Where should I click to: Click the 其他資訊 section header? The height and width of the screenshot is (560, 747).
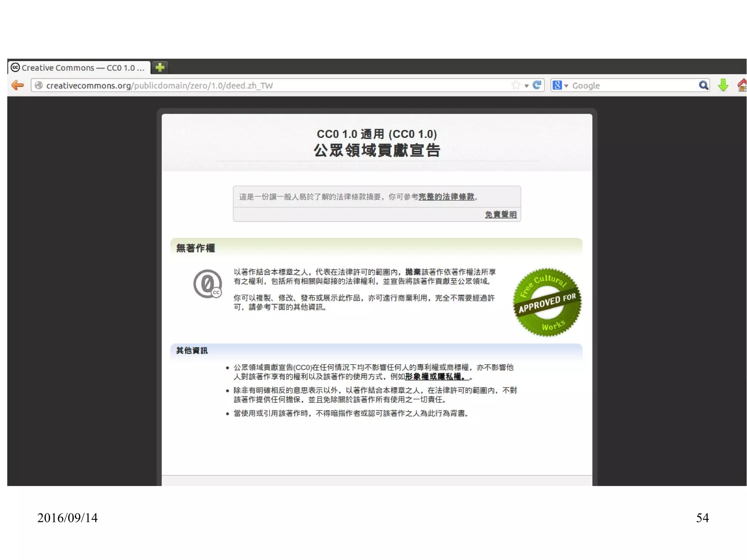[192, 351]
